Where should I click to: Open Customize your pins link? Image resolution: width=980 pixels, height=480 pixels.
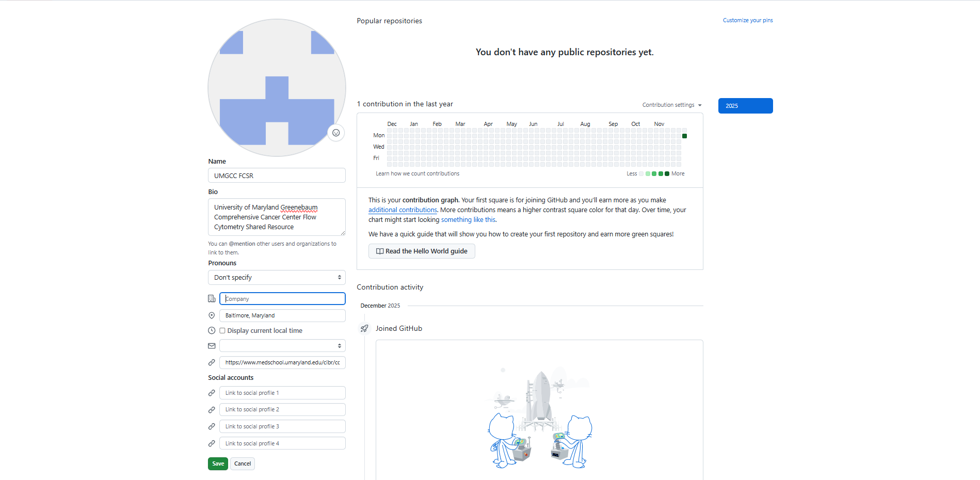(747, 21)
